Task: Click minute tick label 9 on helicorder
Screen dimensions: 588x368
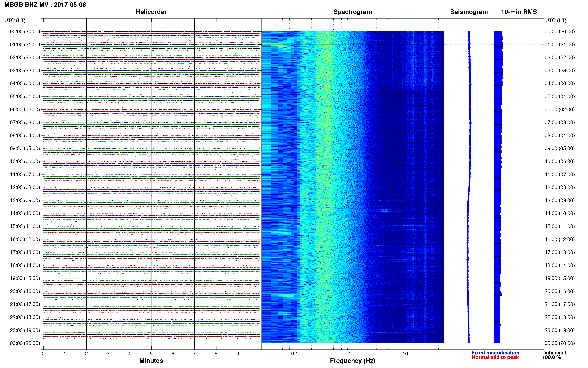Action: click(238, 354)
